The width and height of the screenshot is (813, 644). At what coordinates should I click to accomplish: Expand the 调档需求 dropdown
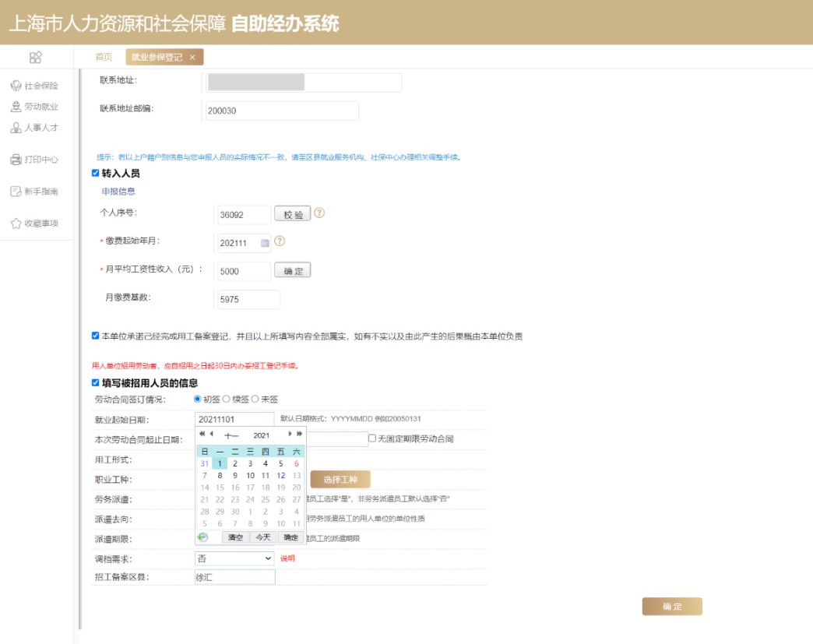(x=234, y=558)
